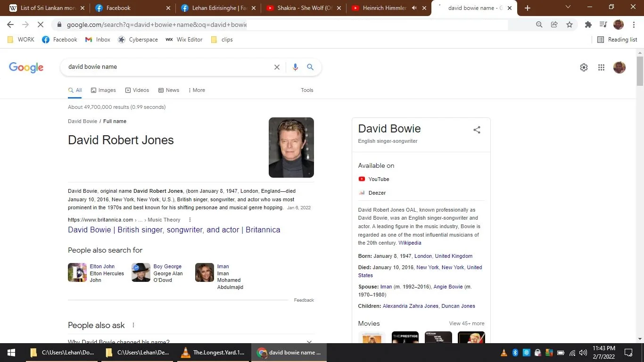644x362 pixels.
Task: Open the Tools options for search results
Action: point(307,90)
